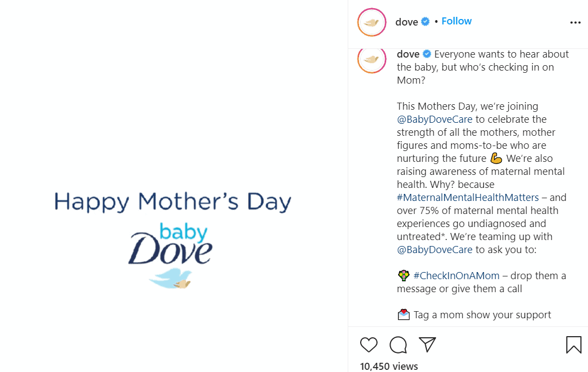Open the #MaternalMentalHealthMatters hashtag

(468, 198)
